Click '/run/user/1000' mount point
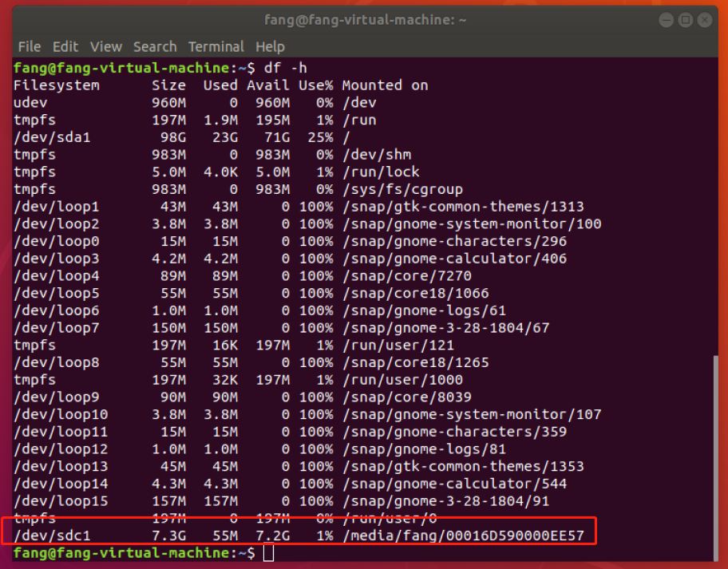 pos(402,380)
